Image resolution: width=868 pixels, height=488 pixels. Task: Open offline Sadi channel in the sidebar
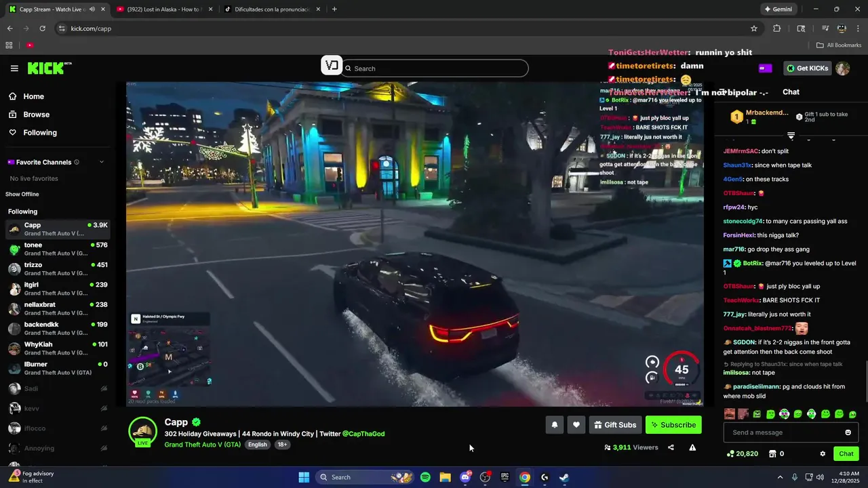(x=58, y=388)
